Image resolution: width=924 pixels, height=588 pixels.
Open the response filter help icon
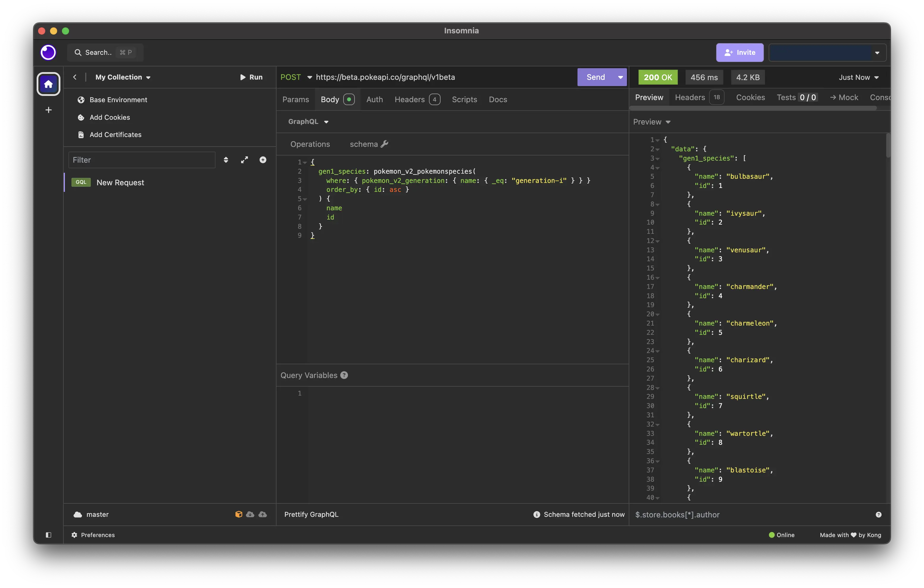point(878,515)
